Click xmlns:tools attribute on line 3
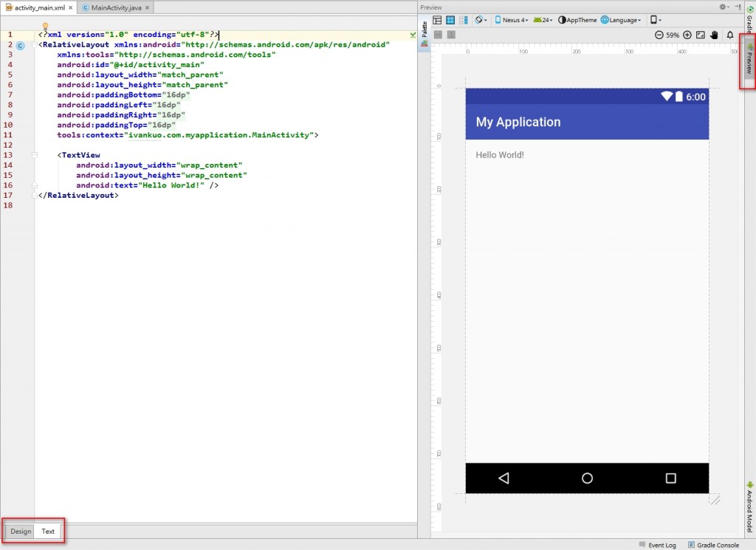756x550 pixels. [166, 55]
